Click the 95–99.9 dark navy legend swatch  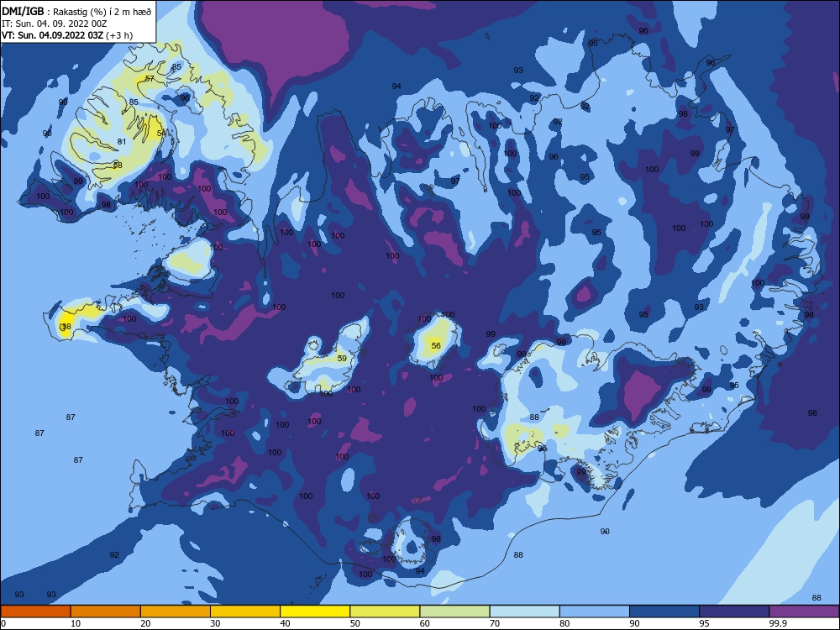(734, 612)
